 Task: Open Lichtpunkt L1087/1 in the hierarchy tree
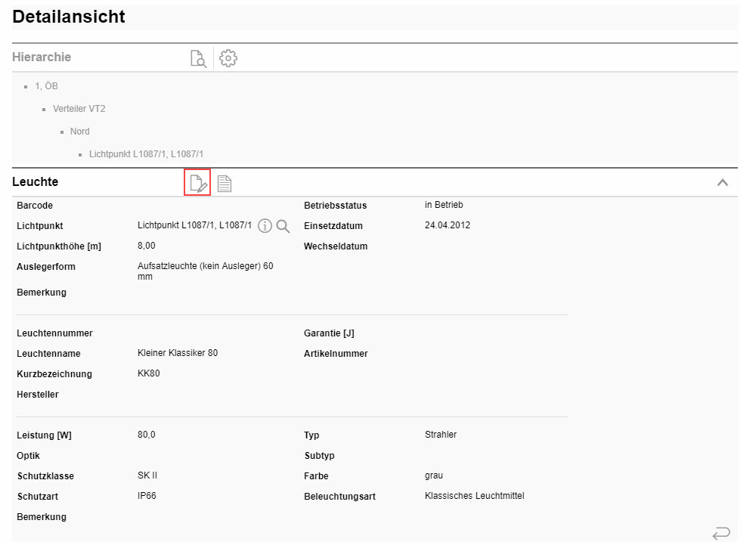click(x=146, y=154)
